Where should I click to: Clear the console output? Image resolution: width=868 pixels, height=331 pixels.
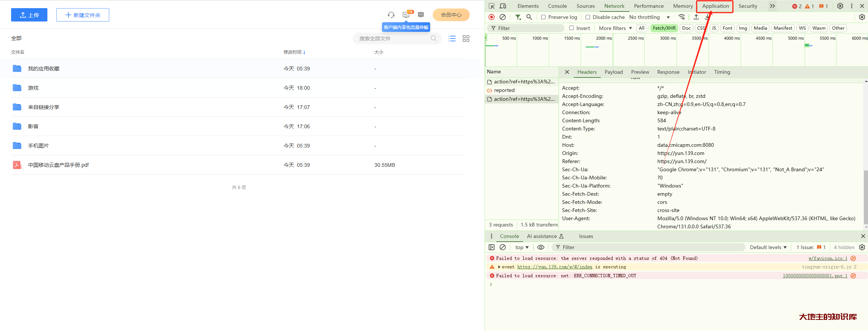click(503, 247)
